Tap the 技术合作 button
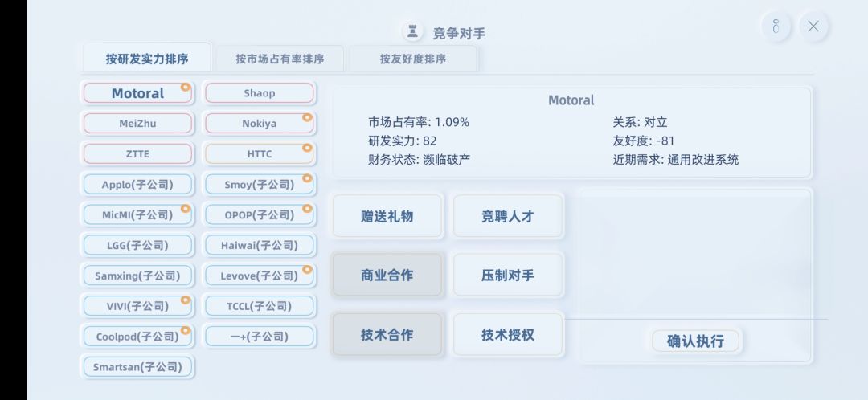This screenshot has width=868, height=400. point(387,335)
